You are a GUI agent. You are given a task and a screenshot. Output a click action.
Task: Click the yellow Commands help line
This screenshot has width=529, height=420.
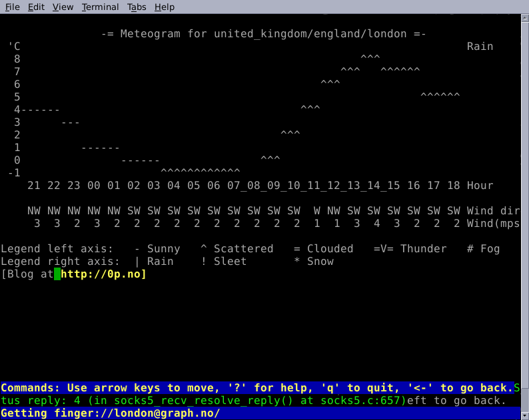pos(257,388)
